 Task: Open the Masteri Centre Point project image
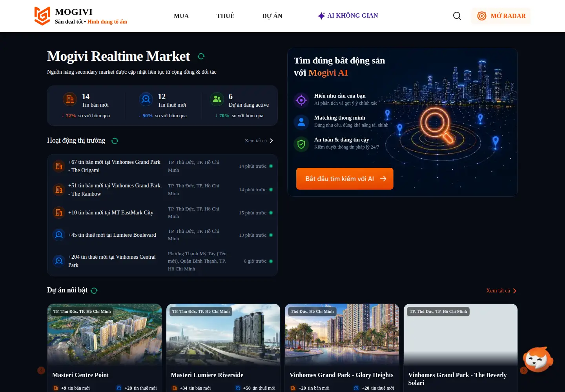point(104,335)
